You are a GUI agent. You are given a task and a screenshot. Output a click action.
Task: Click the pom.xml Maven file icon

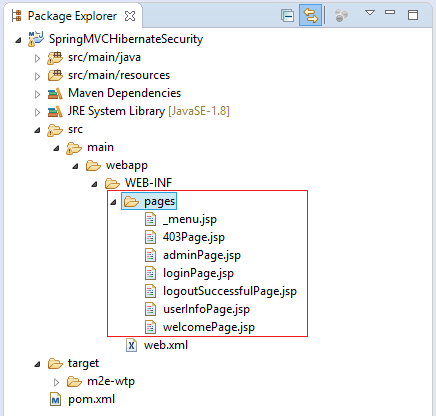click(x=55, y=399)
